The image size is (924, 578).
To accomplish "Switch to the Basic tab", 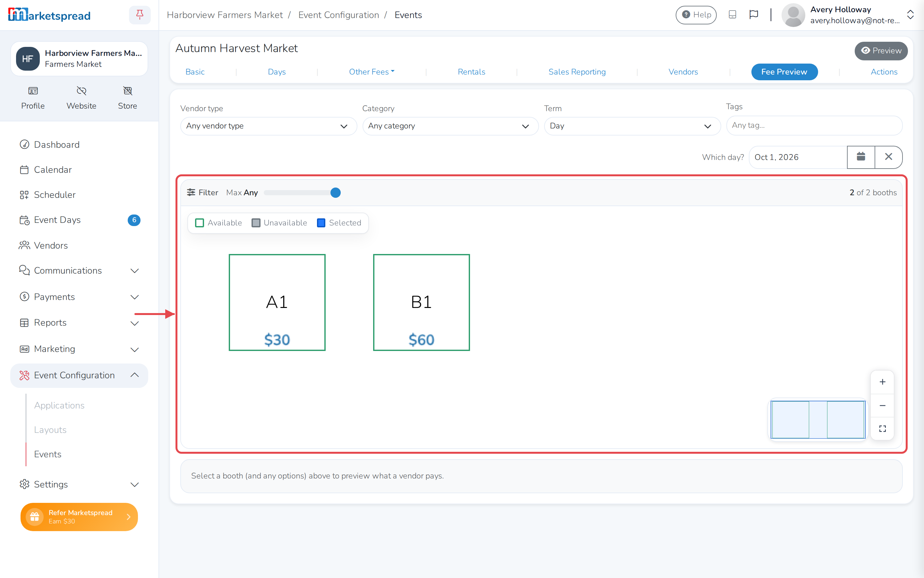I will 195,72.
